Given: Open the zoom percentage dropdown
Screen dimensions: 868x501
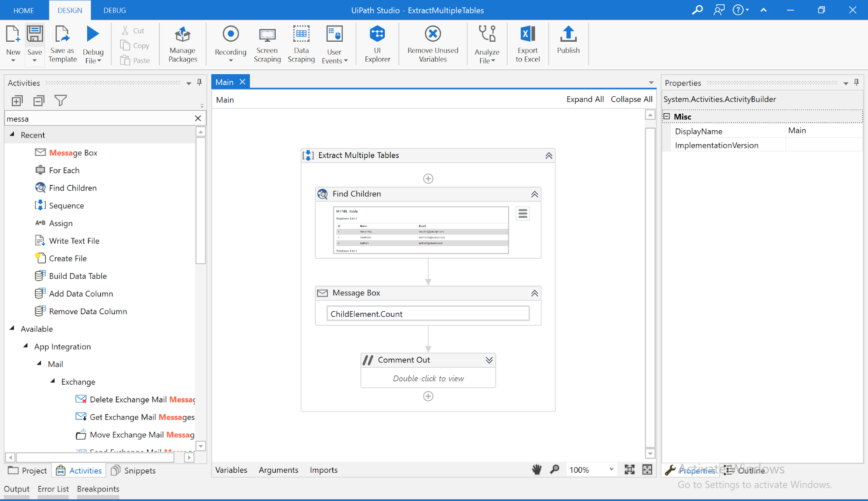Looking at the screenshot, I should point(611,469).
